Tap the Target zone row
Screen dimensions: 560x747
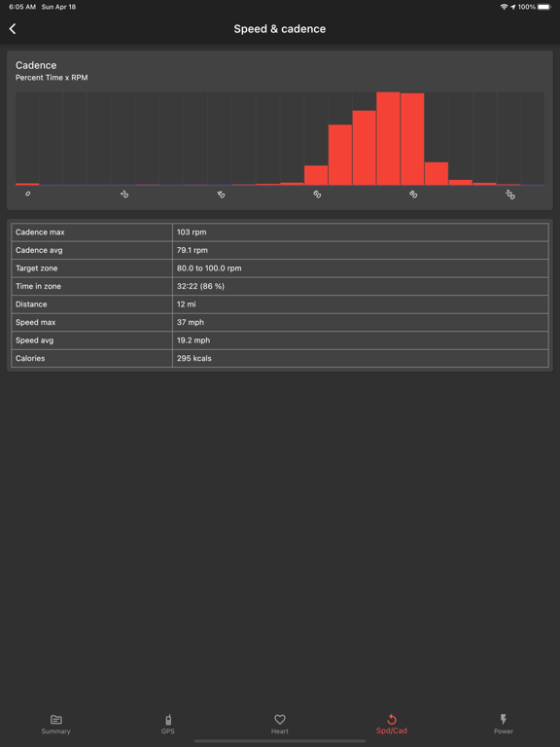280,268
